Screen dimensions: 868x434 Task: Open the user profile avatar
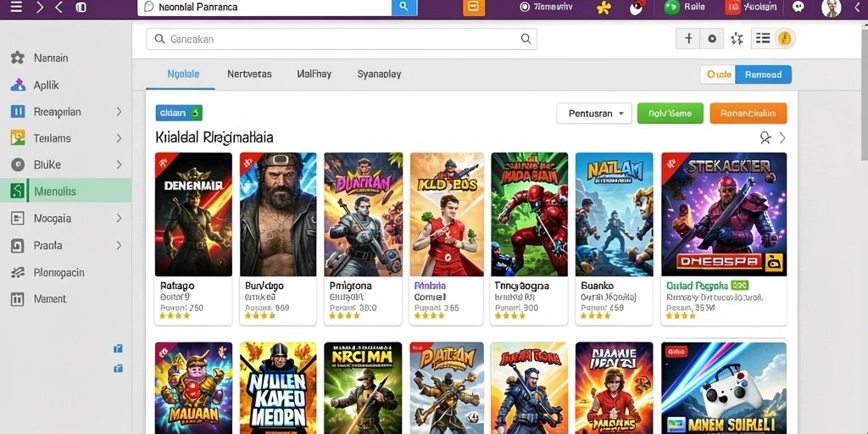click(831, 8)
